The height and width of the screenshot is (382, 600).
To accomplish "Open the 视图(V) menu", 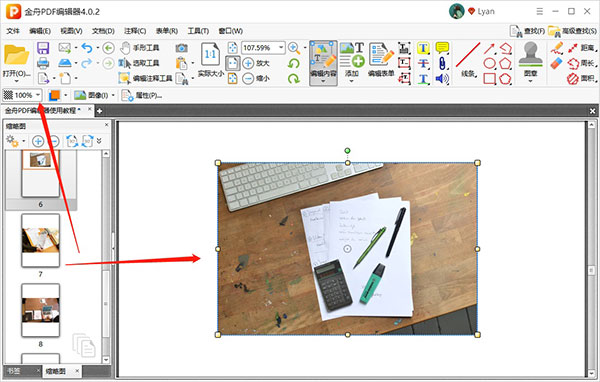I will (71, 31).
